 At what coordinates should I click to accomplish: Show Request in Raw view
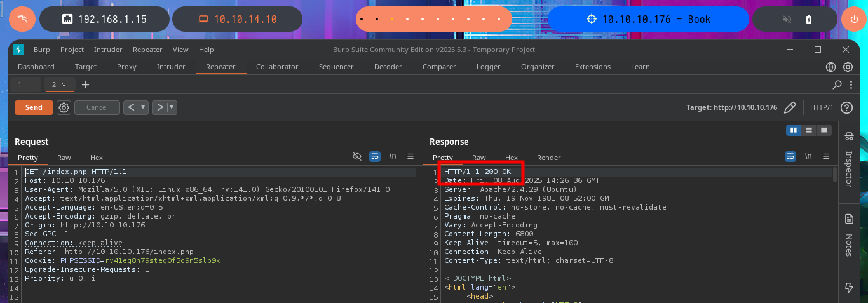[x=64, y=158]
